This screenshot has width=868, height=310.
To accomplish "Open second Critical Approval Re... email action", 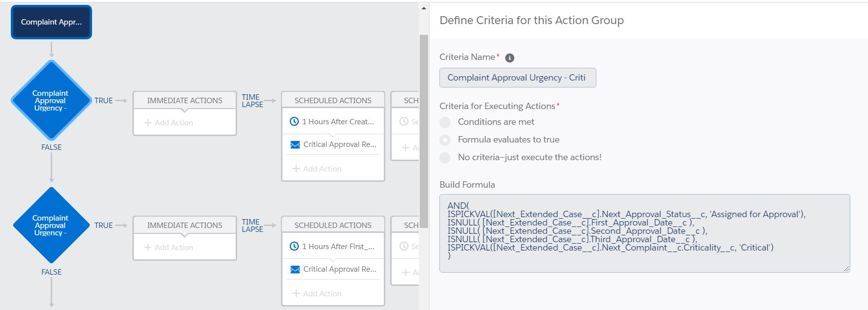I will tap(340, 269).
